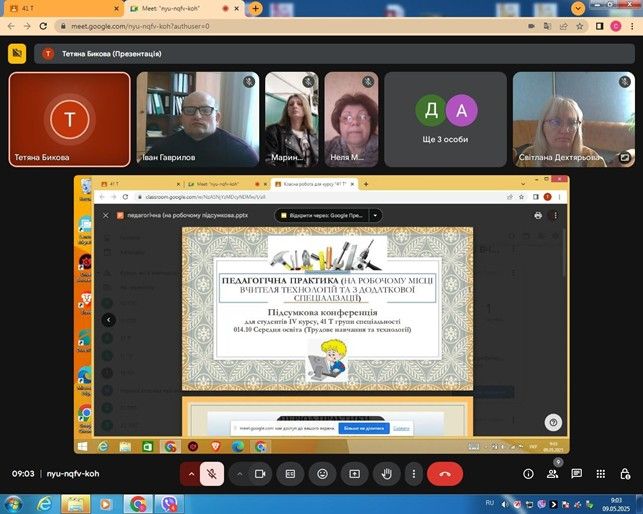
Task: Unmute the microphone in Meet toolbar
Action: click(212, 473)
